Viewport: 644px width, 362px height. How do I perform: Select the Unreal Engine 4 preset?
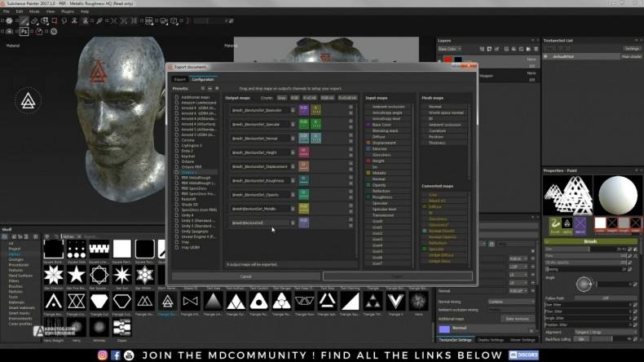198,236
